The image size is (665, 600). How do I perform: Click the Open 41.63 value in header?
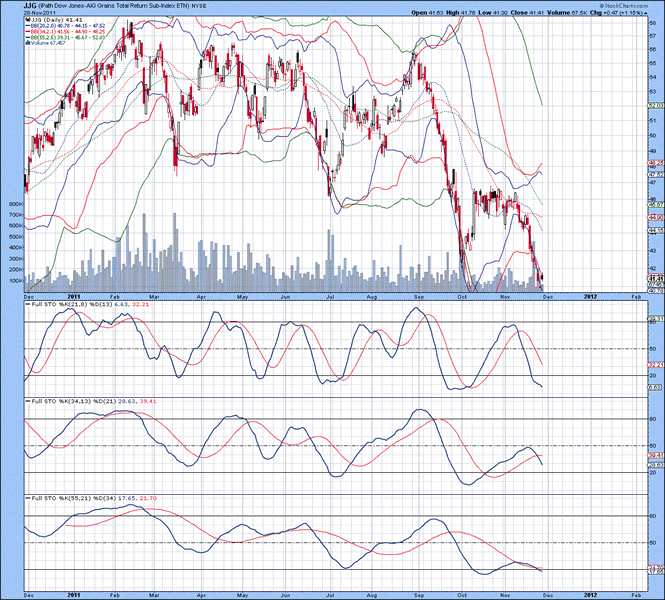click(428, 12)
